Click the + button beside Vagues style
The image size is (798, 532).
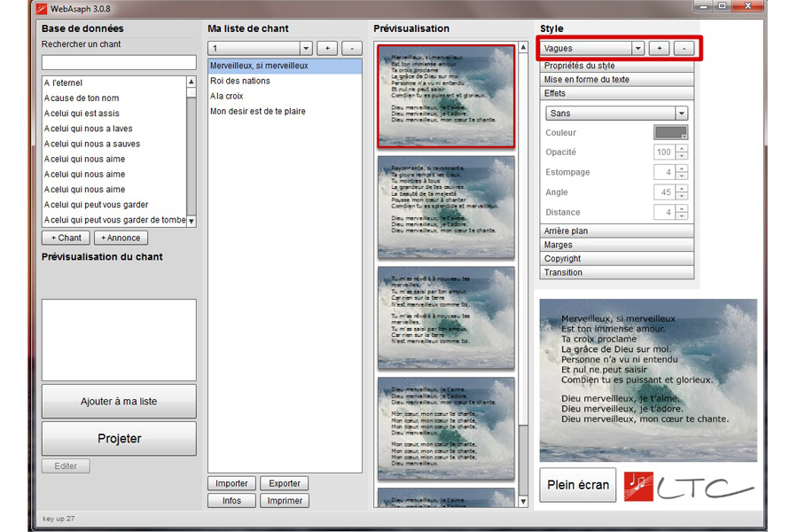660,48
